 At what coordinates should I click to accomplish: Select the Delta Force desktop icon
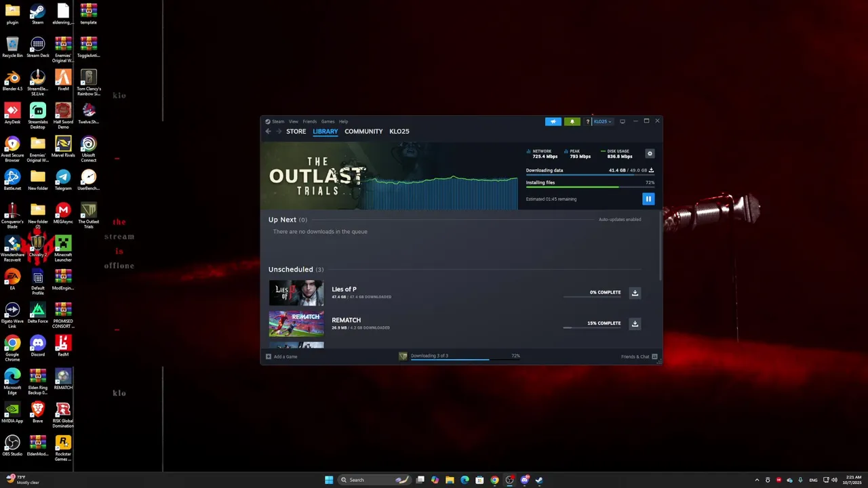click(37, 313)
